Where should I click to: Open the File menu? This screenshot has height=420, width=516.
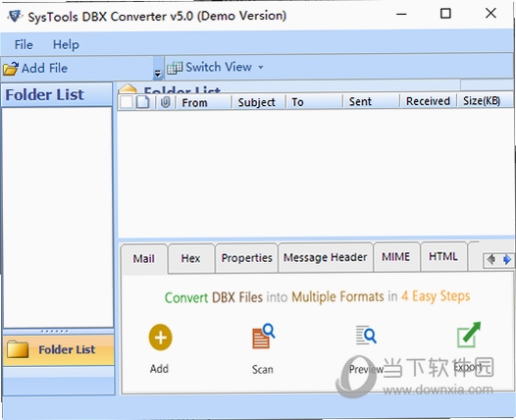24,44
